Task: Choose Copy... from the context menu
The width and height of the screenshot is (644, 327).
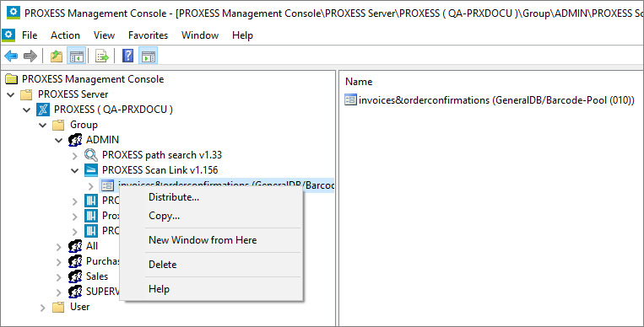Action: 164,216
